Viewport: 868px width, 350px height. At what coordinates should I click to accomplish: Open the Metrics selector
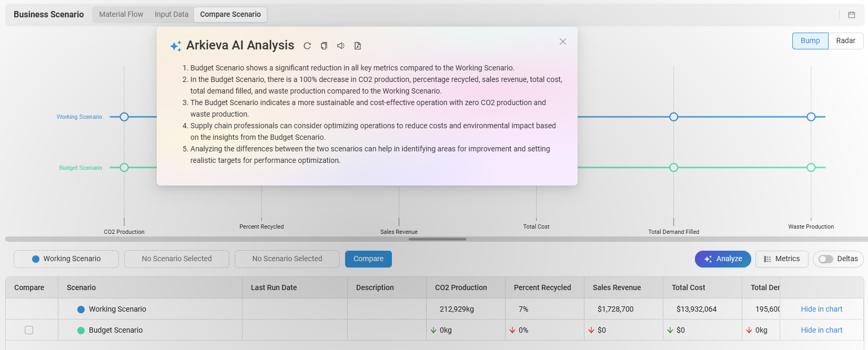[782, 259]
